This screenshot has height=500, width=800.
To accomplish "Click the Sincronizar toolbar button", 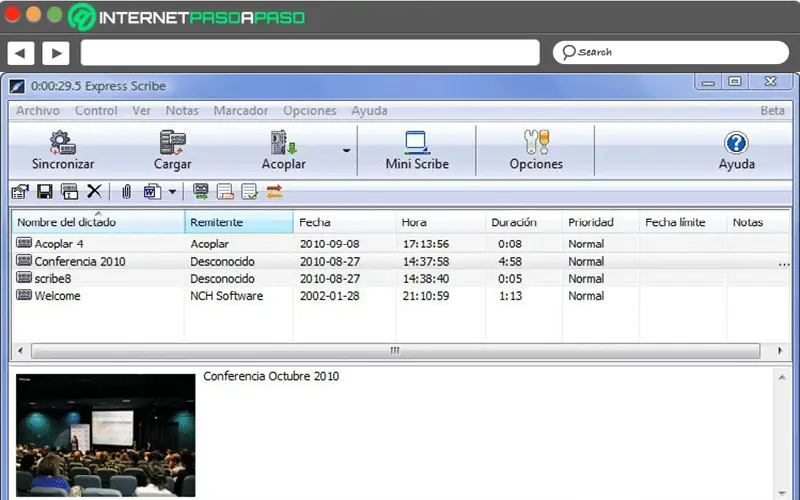I will [63, 151].
